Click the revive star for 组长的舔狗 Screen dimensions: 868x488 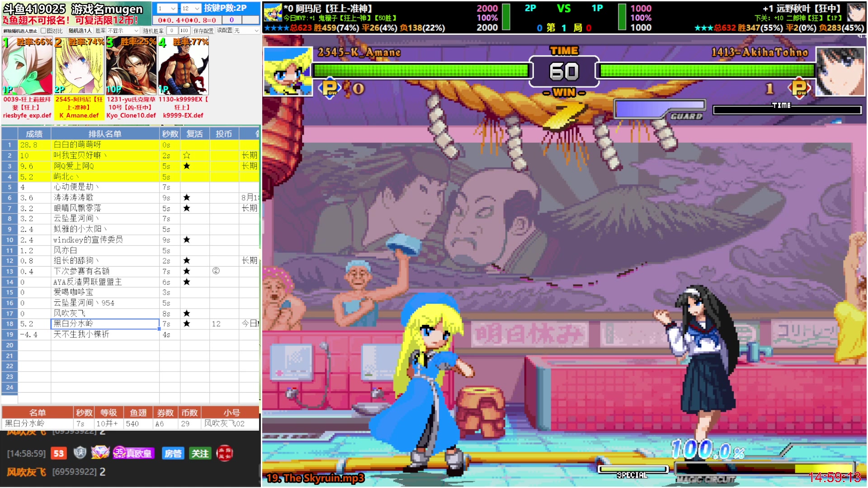(x=187, y=261)
